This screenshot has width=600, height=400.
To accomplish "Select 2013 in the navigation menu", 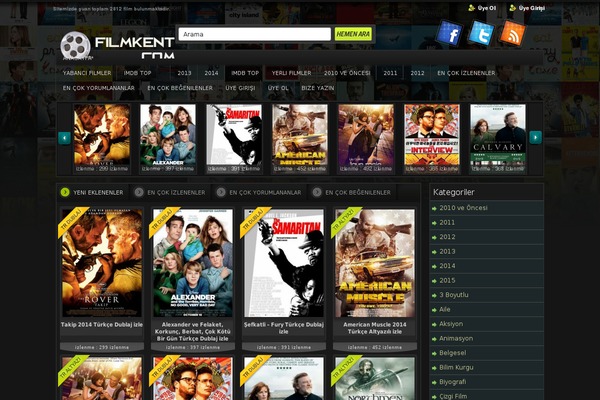I will (184, 73).
